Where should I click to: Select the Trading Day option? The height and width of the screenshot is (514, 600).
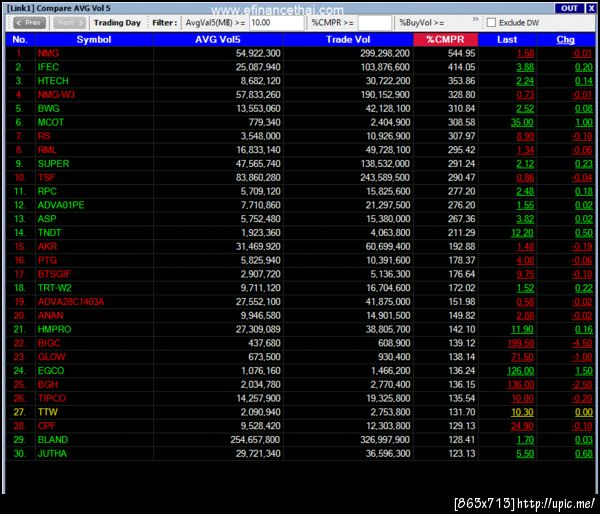click(117, 23)
